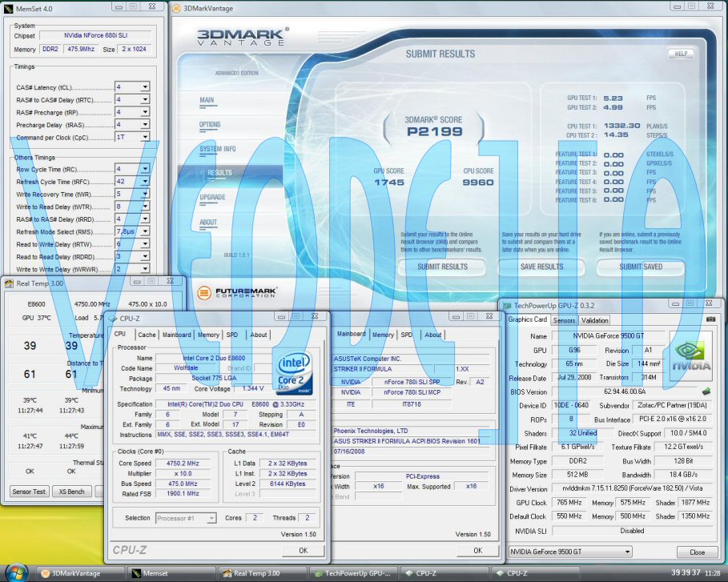This screenshot has height=582, width=728.
Task: Open the About tab in rear CPU-Z
Action: [x=432, y=335]
